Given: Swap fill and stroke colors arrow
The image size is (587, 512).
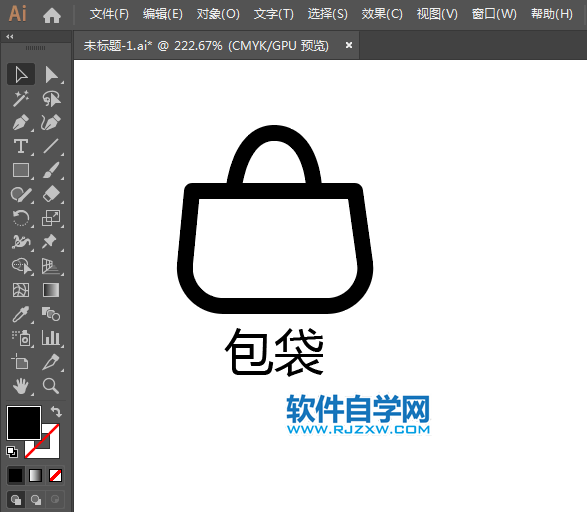Looking at the screenshot, I should (57, 412).
